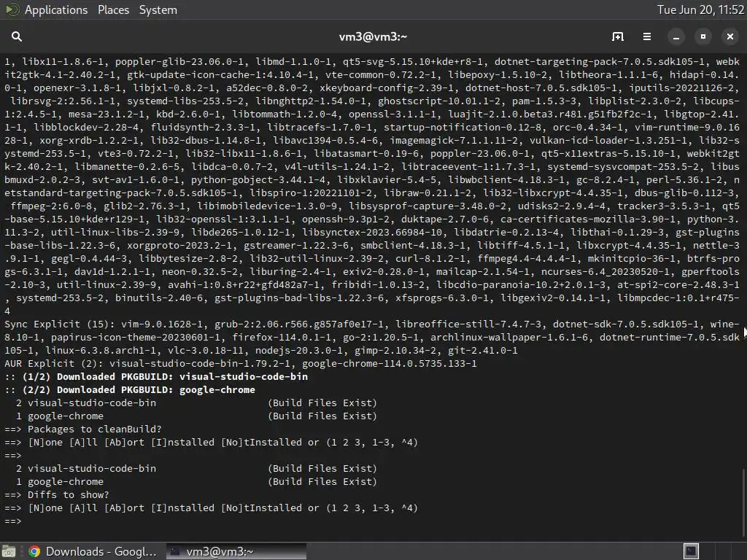Click the Chrome icon in the taskbar
Viewport: 747px width, 560px height.
point(34,551)
